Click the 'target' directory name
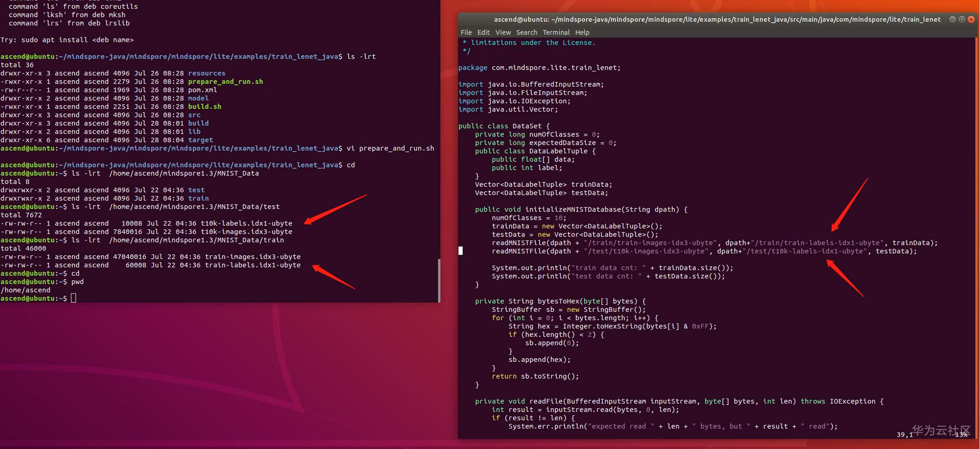 pos(200,140)
